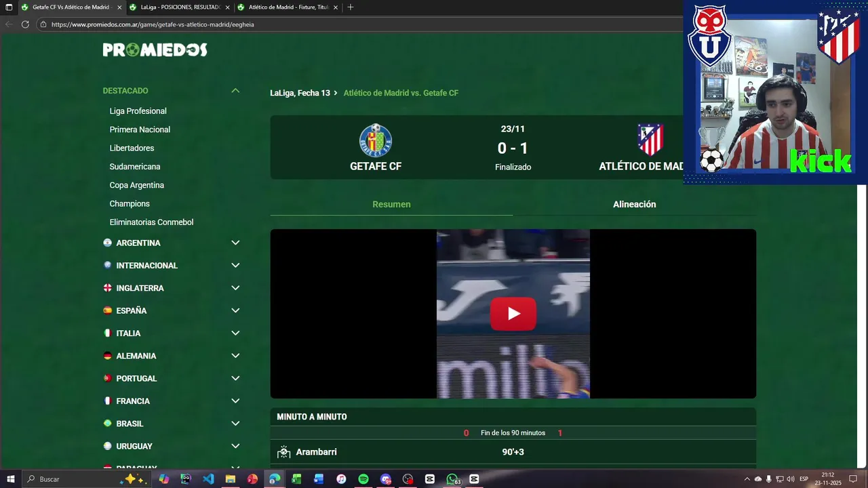Go back with the browser back arrow

9,24
